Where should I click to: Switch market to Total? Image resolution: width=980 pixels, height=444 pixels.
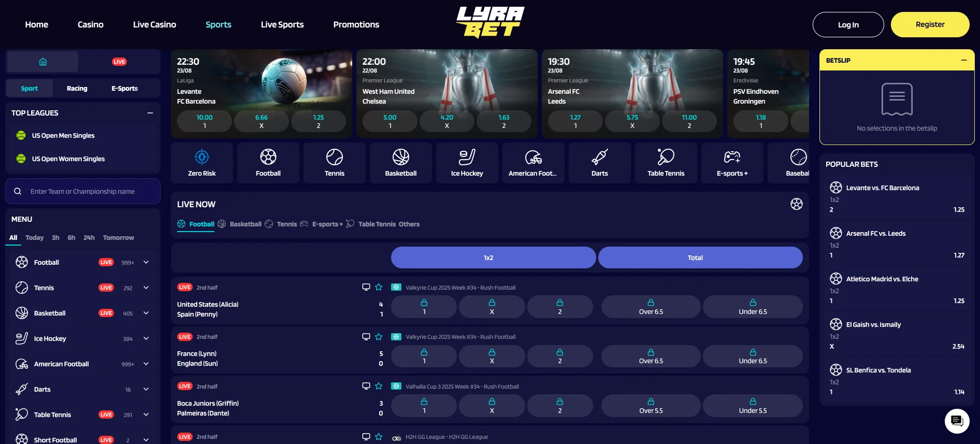[700, 257]
